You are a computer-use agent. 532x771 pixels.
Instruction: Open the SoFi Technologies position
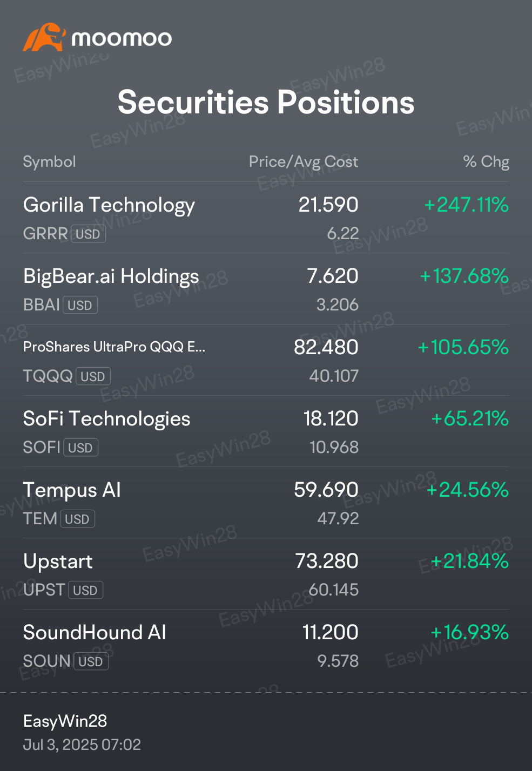click(x=266, y=431)
